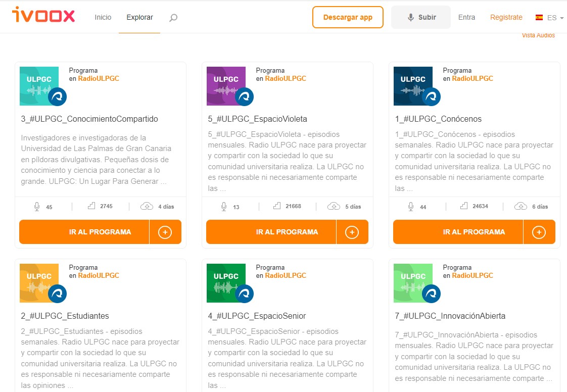Go to the Inicio menu item

pos(103,17)
